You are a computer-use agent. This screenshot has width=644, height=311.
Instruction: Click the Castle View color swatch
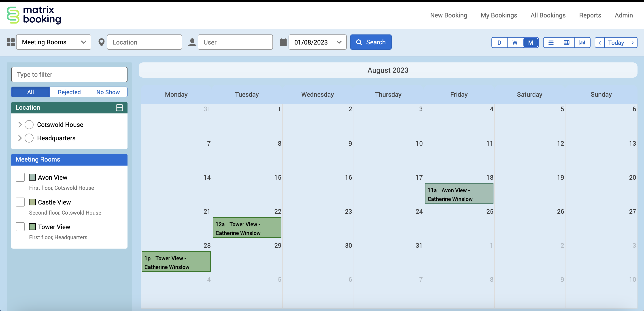(x=32, y=202)
